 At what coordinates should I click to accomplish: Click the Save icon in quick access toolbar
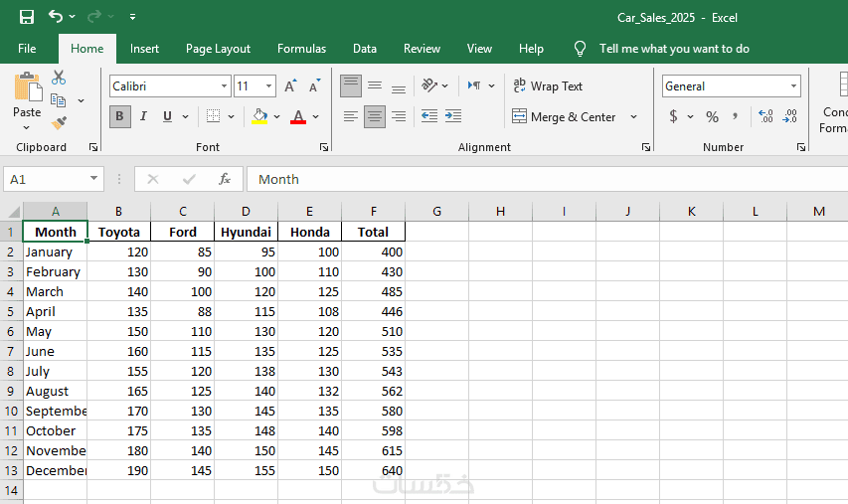27,17
